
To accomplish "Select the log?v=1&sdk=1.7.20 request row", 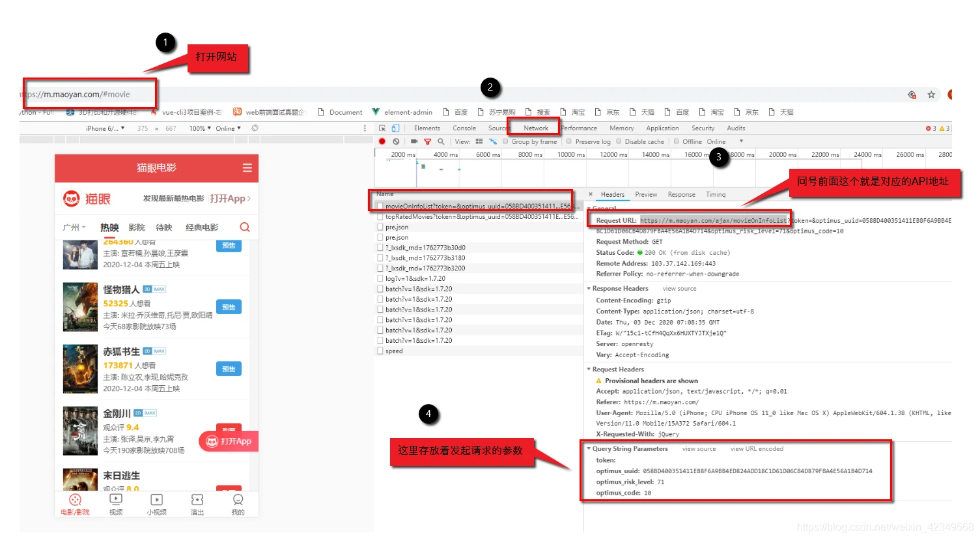I will [479, 279].
